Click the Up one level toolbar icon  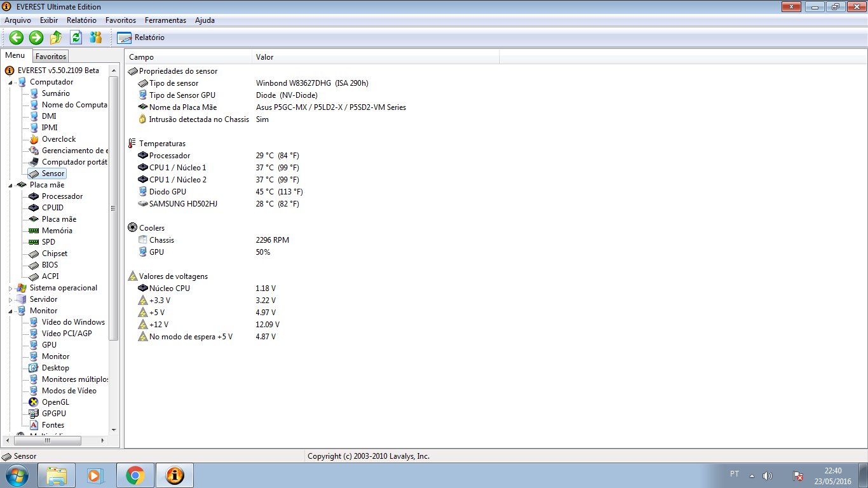pos(56,37)
